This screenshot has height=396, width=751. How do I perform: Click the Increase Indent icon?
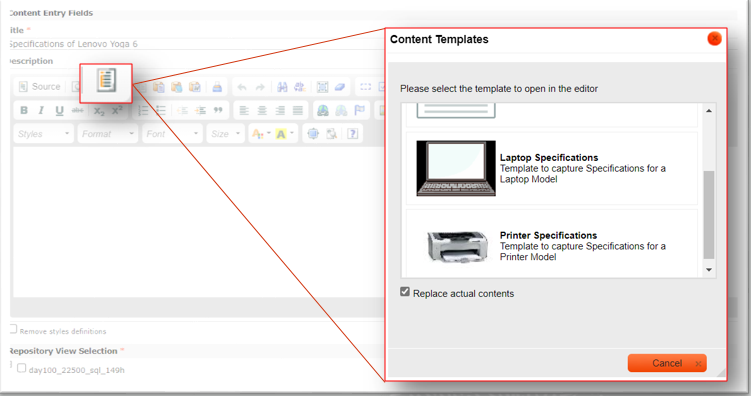(201, 111)
